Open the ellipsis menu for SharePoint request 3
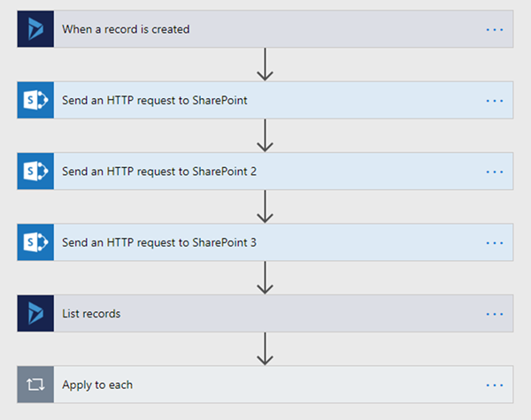This screenshot has height=420, width=531. click(494, 241)
